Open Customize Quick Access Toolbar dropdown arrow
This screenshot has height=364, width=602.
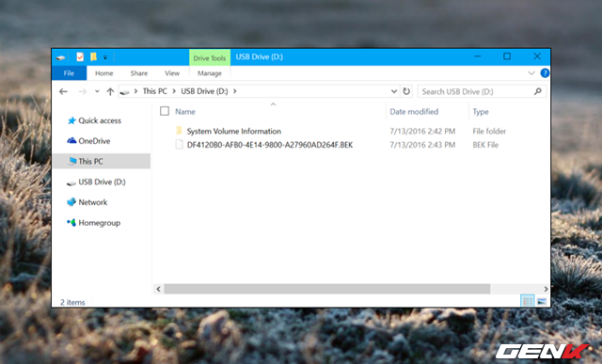pyautogui.click(x=105, y=57)
